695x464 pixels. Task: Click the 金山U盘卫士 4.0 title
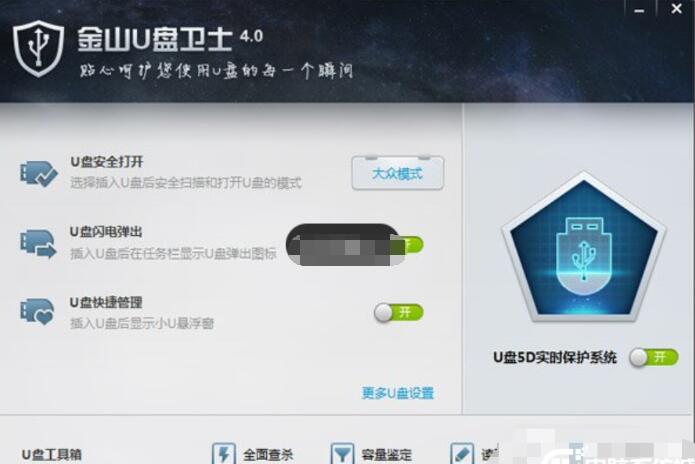coord(170,39)
